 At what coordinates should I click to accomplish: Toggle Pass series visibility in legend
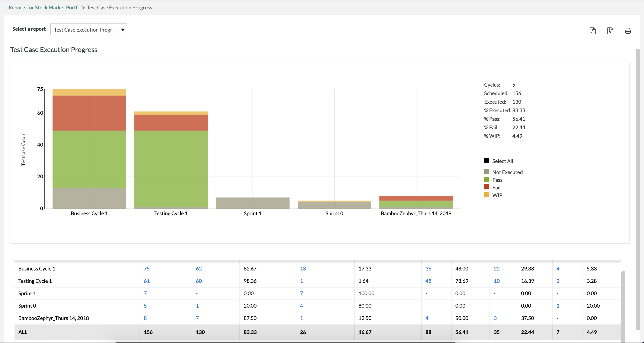click(486, 179)
